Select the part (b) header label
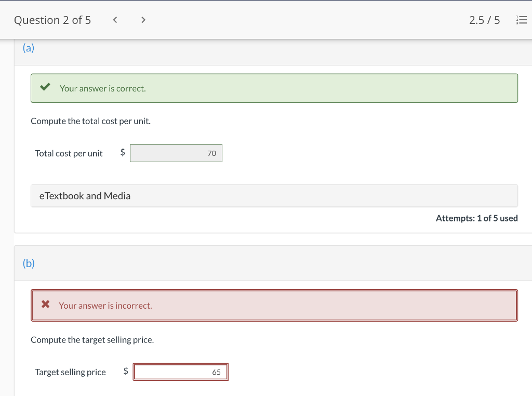The image size is (532, 396). pyautogui.click(x=29, y=263)
